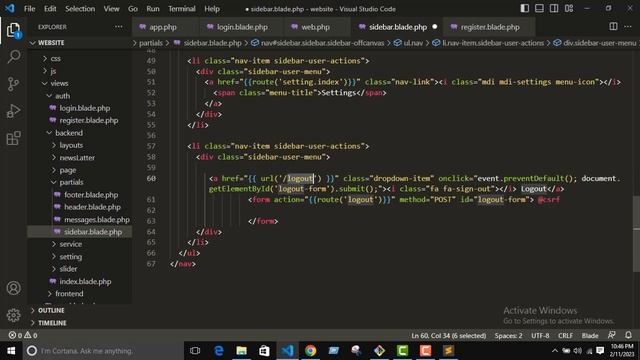Screen dimensions: 640x360
Task: Open the Search view icon
Action: [13, 57]
